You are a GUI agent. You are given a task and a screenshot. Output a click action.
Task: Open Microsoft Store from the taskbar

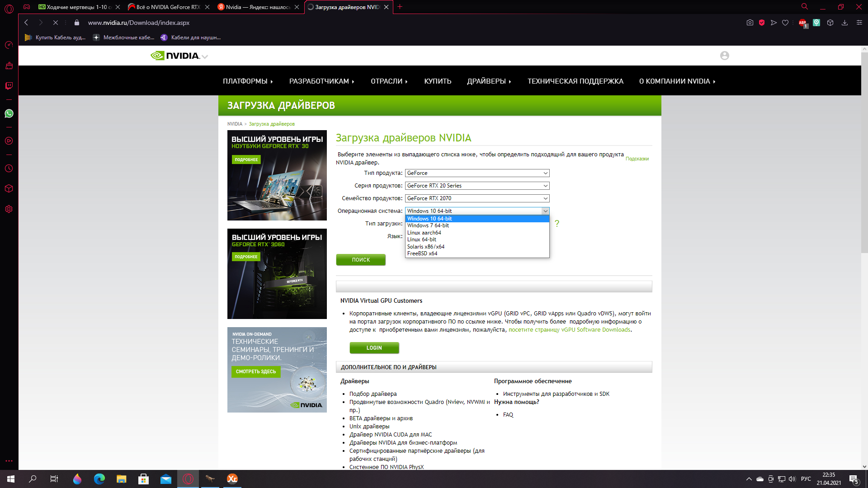pos(144,479)
